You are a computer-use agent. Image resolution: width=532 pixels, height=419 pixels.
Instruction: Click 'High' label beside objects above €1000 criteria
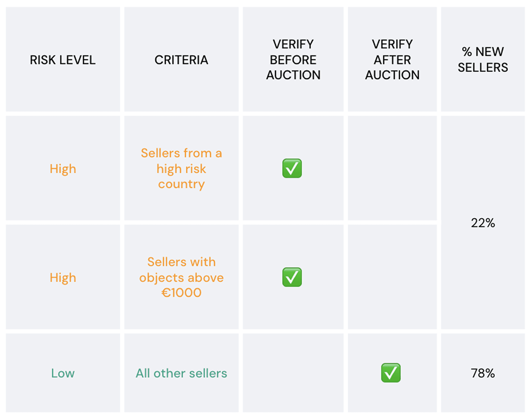coord(63,277)
